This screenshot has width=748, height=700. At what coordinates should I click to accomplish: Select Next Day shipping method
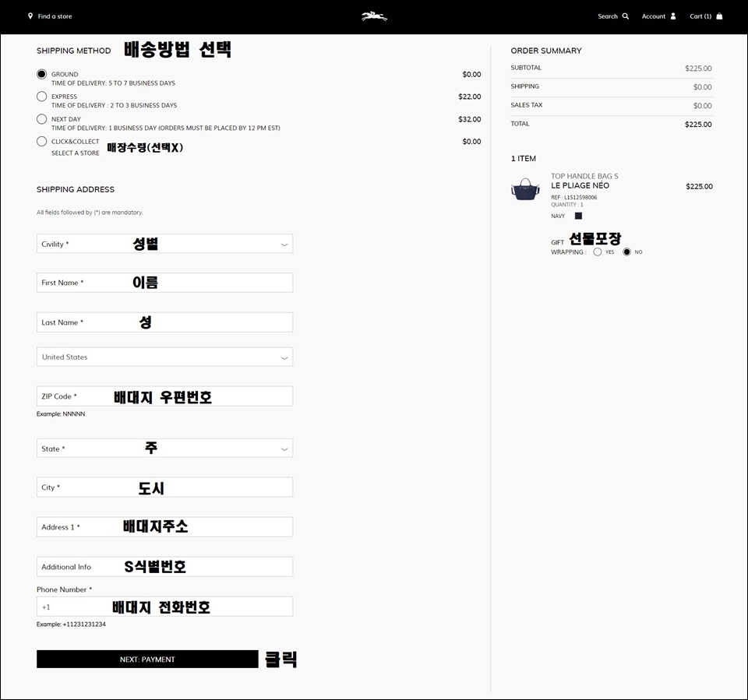(x=41, y=118)
